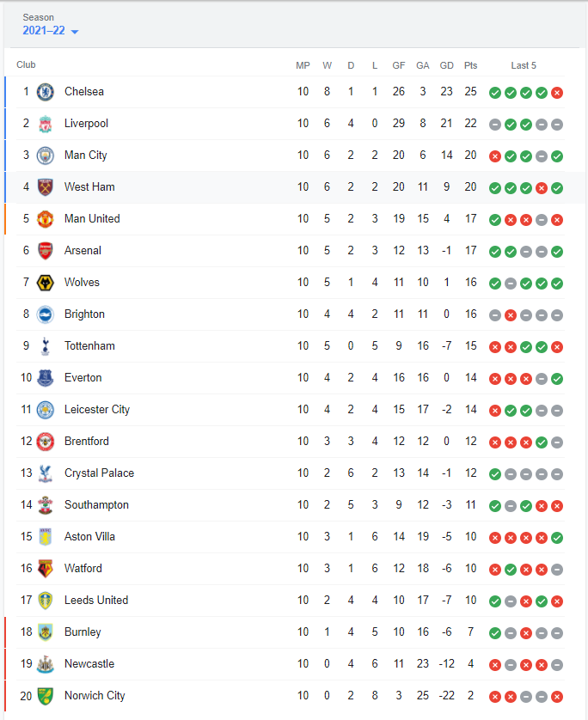Click the Tottenham cockerel crest

tap(45, 346)
